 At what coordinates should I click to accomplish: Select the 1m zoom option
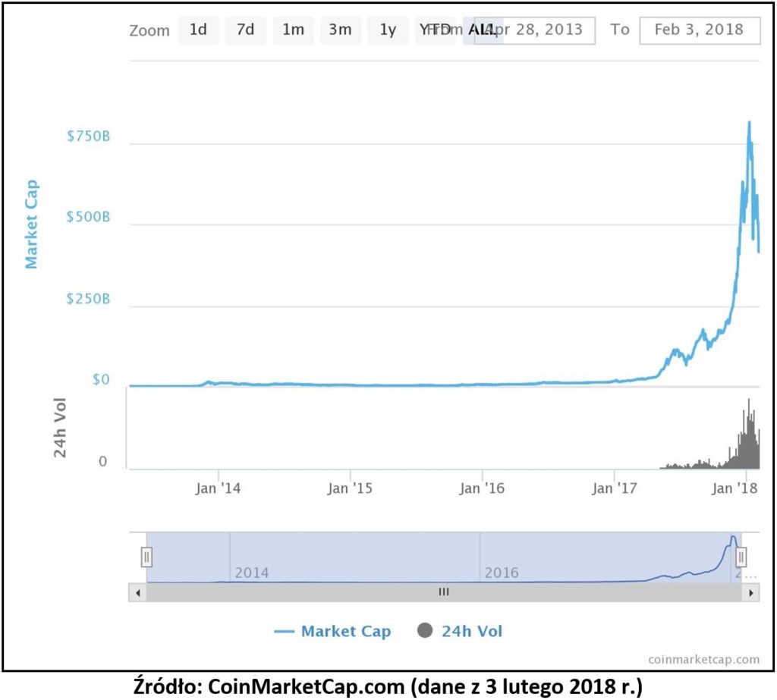(293, 30)
